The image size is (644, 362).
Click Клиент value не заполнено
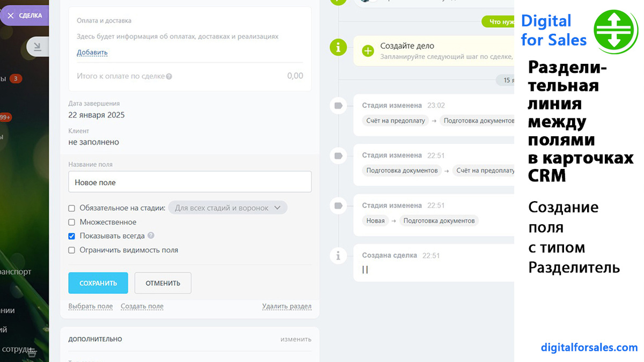(94, 143)
